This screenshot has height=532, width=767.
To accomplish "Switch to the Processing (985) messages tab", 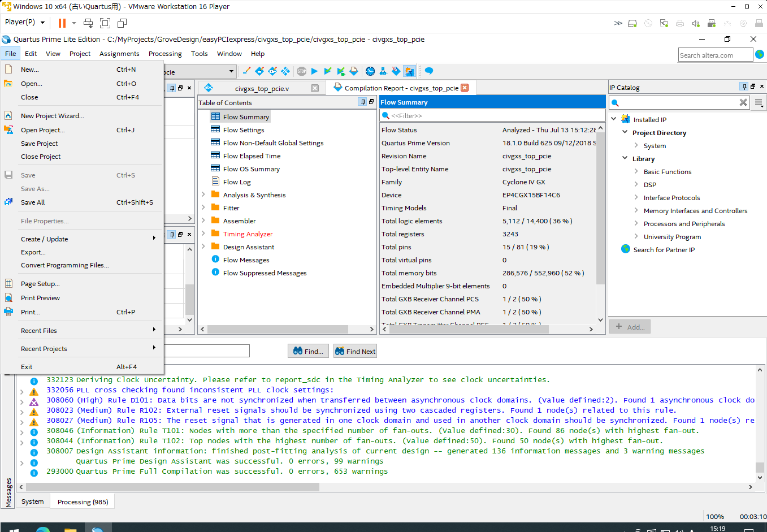I will click(83, 501).
